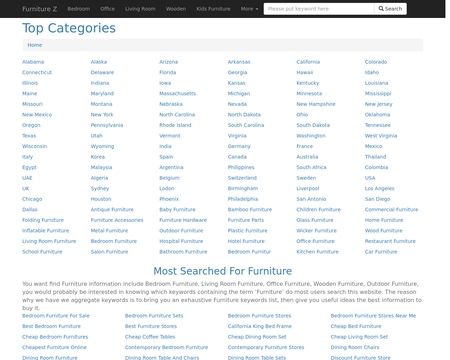The width and height of the screenshot is (450, 360).
Task: Open the Germany category link
Action: click(x=239, y=146)
